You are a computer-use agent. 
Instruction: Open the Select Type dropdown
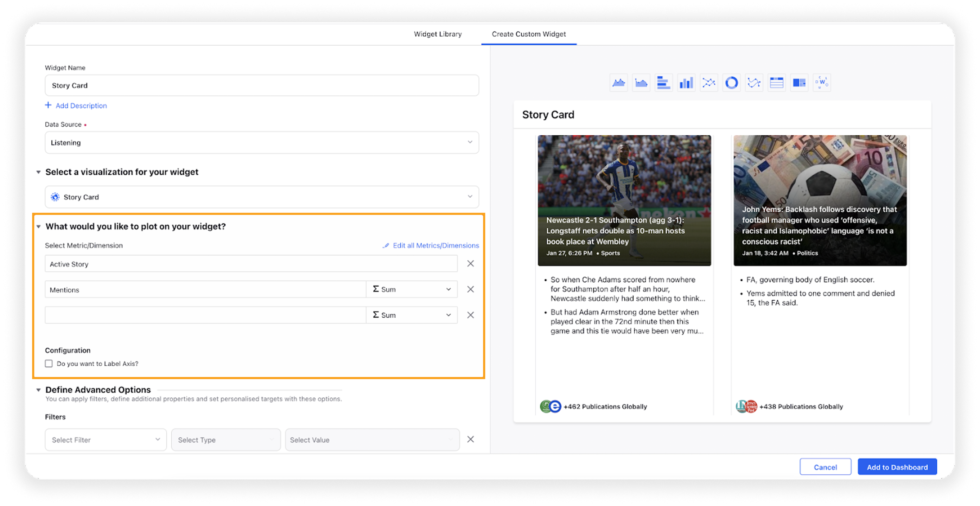point(226,440)
